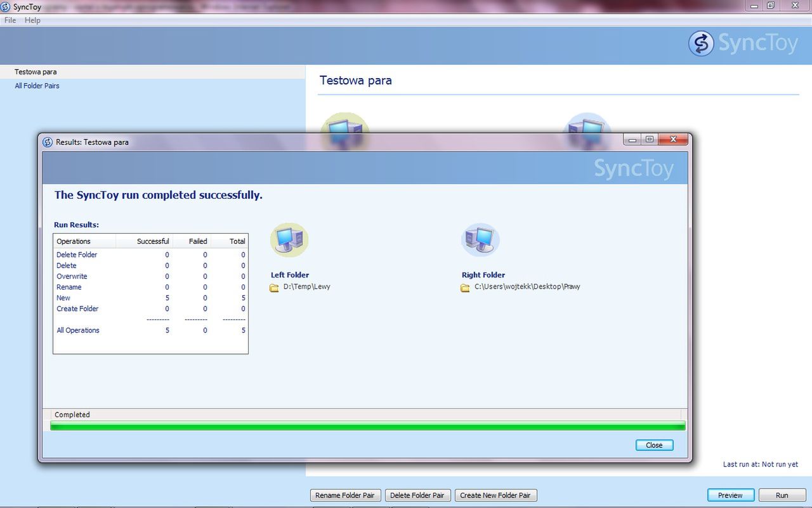Click the SyncToy app icon in main title bar
This screenshot has width=812, height=508.
pos(6,6)
